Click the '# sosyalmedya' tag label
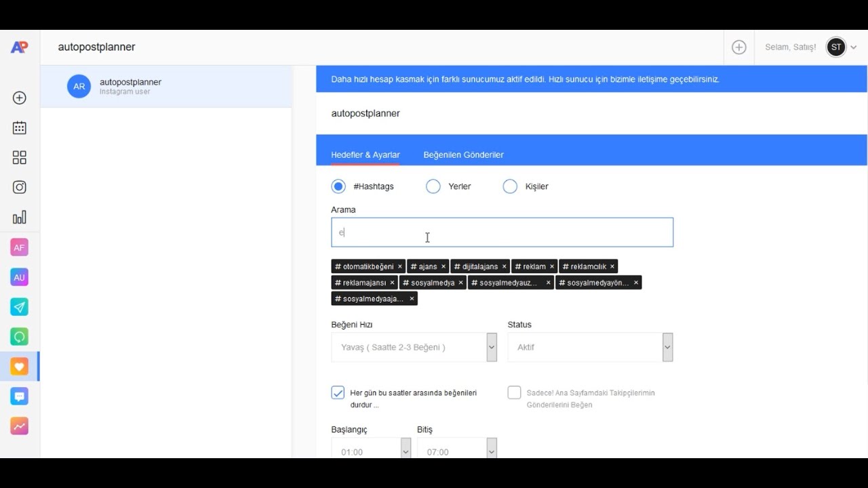 point(429,283)
